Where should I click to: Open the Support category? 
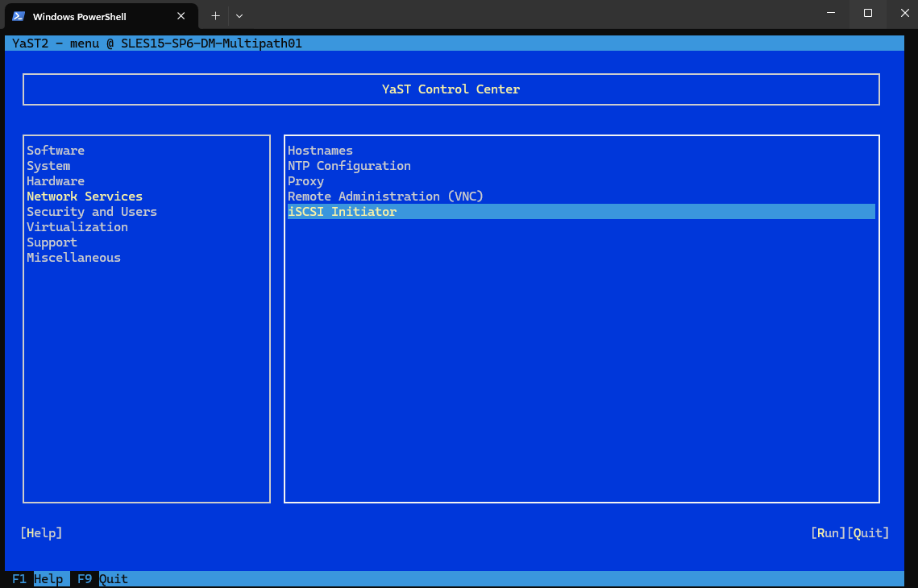[52, 242]
